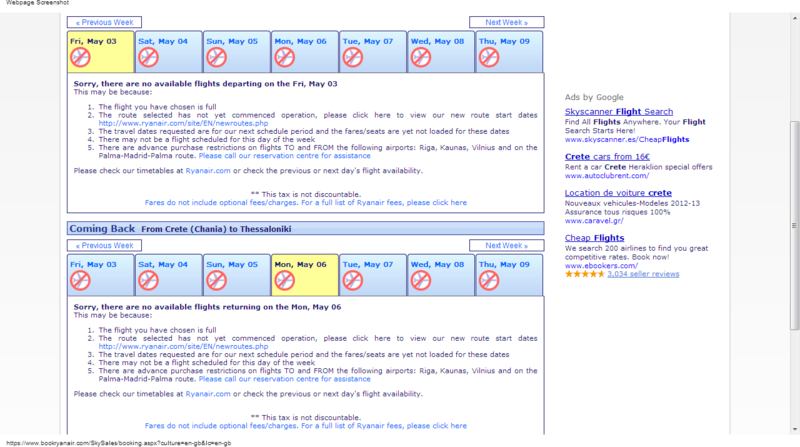Screen dimensions: 800x447
Task: Select Coming Back tab Wed, May 08
Action: [441, 275]
